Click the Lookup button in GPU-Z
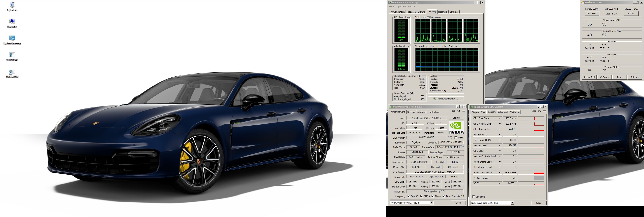Viewport: 644px width, 217px height. pyautogui.click(x=456, y=118)
